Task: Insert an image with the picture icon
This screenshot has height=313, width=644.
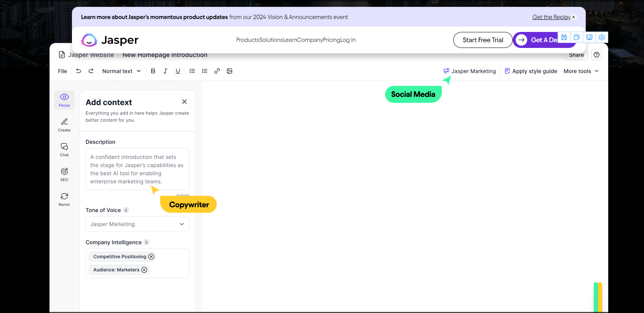Action: (230, 71)
